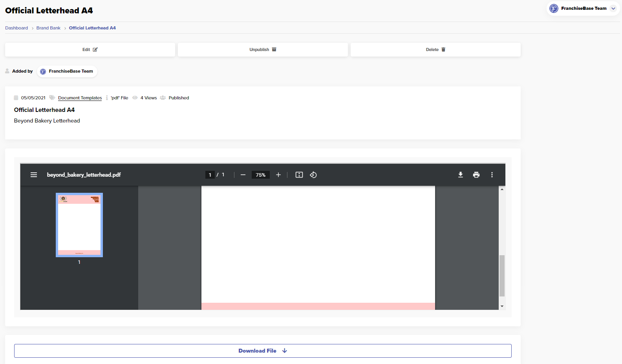622x364 pixels.
Task: Rotate the PDF counterclockwise
Action: (313, 175)
